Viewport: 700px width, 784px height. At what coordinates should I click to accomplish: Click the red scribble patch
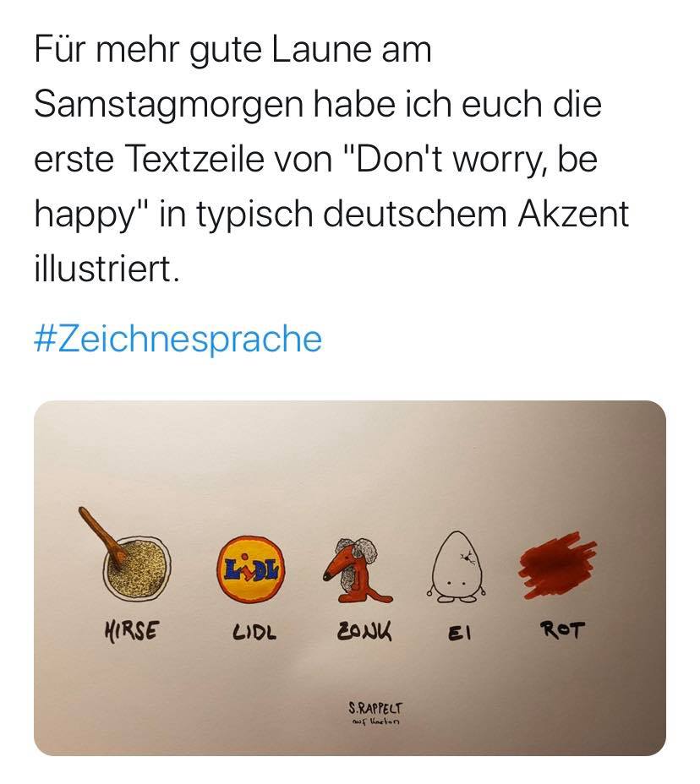pos(557,565)
